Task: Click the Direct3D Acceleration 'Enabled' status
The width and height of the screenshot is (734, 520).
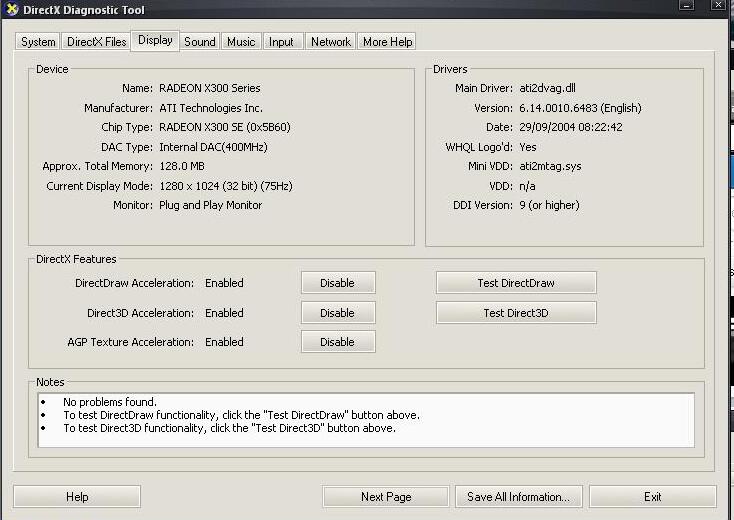Action: pos(224,313)
